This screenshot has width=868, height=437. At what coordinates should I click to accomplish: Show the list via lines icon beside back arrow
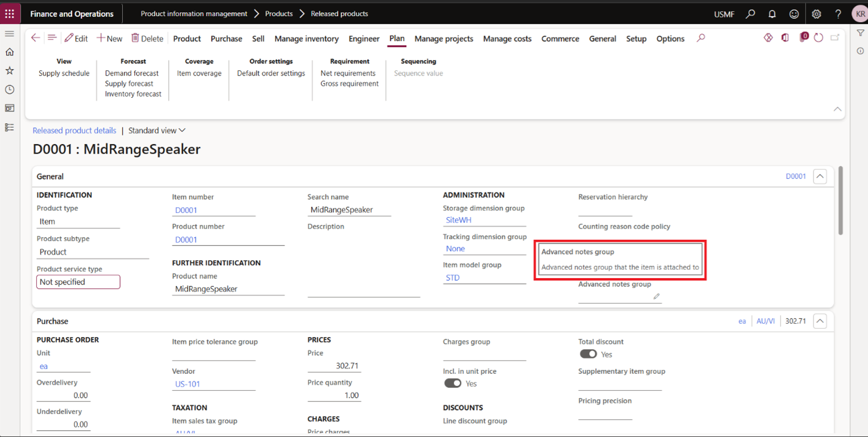click(52, 38)
